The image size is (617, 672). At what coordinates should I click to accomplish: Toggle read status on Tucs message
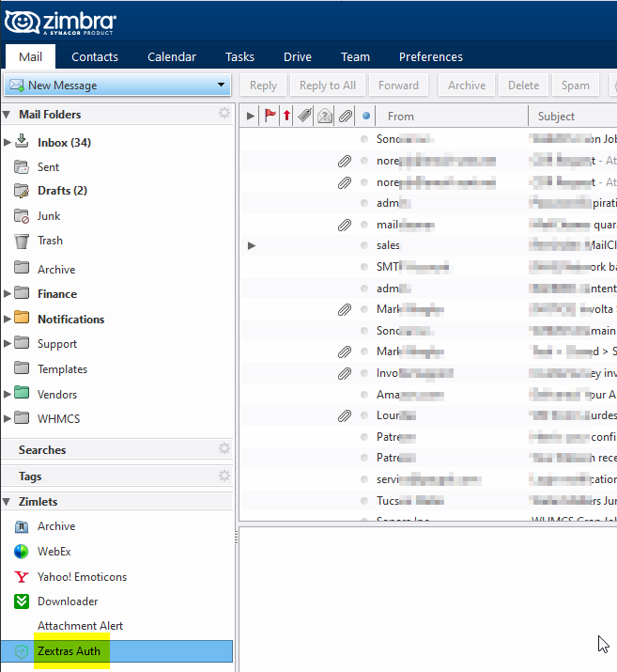(364, 501)
